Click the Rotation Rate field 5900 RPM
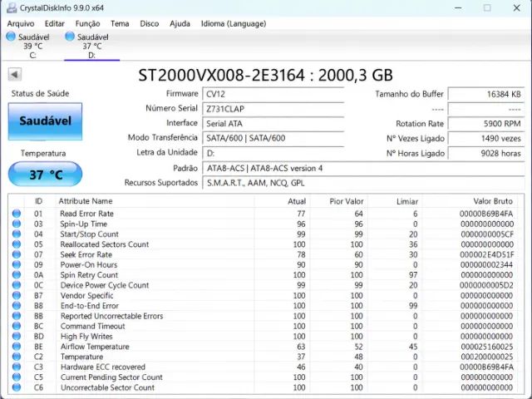Viewport: 532px width, 399px height. click(486, 124)
